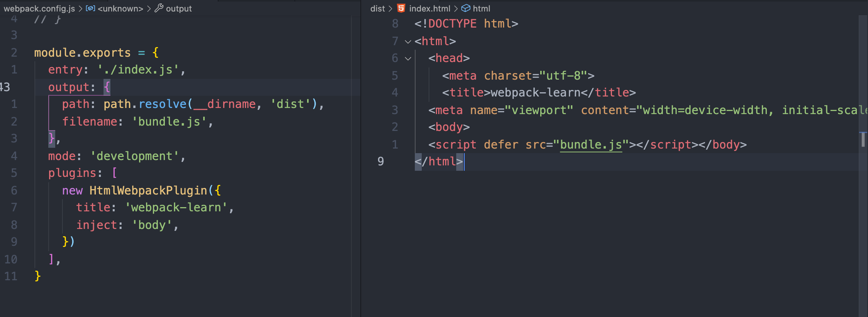Place cursor on 'output:' key
Viewport: 868px width, 317px height.
pos(72,87)
